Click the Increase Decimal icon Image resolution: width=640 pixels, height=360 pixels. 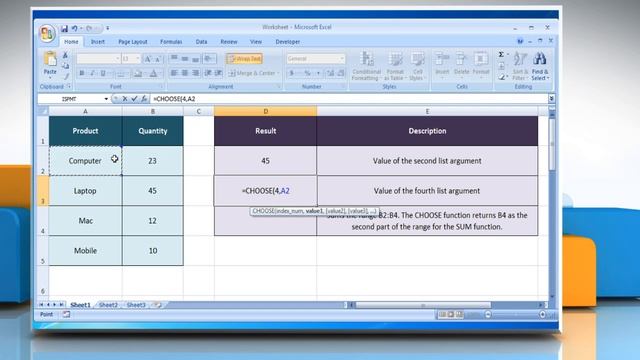pyautogui.click(x=330, y=73)
